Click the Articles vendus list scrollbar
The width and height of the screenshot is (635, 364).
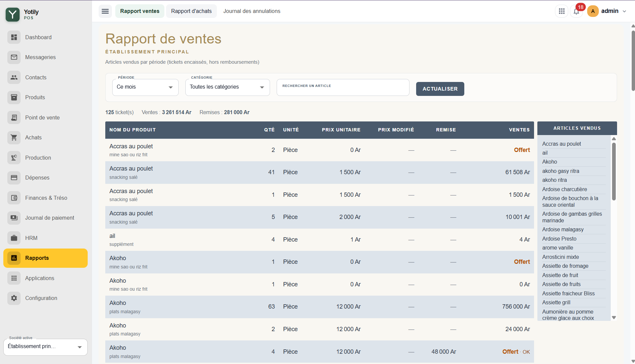tap(614, 172)
